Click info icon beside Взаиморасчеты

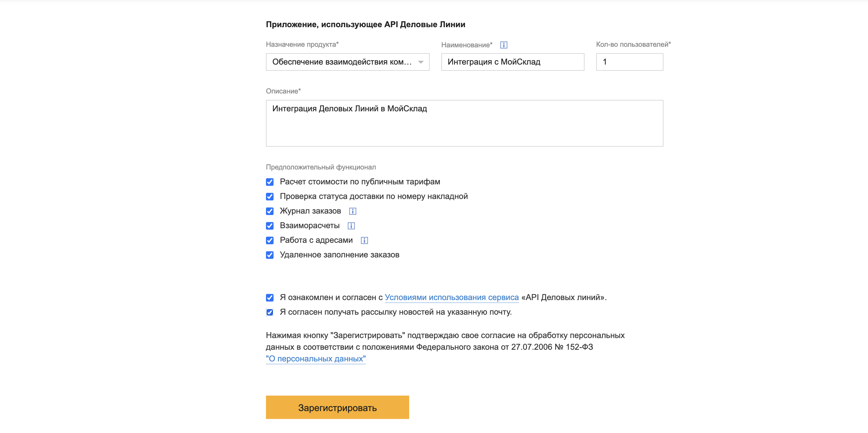point(351,226)
